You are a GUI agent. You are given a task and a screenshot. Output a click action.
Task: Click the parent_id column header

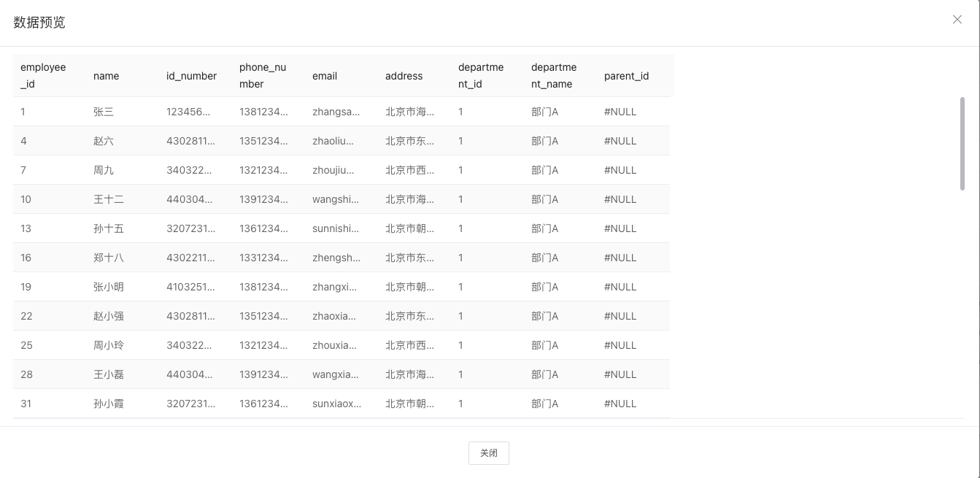click(627, 76)
